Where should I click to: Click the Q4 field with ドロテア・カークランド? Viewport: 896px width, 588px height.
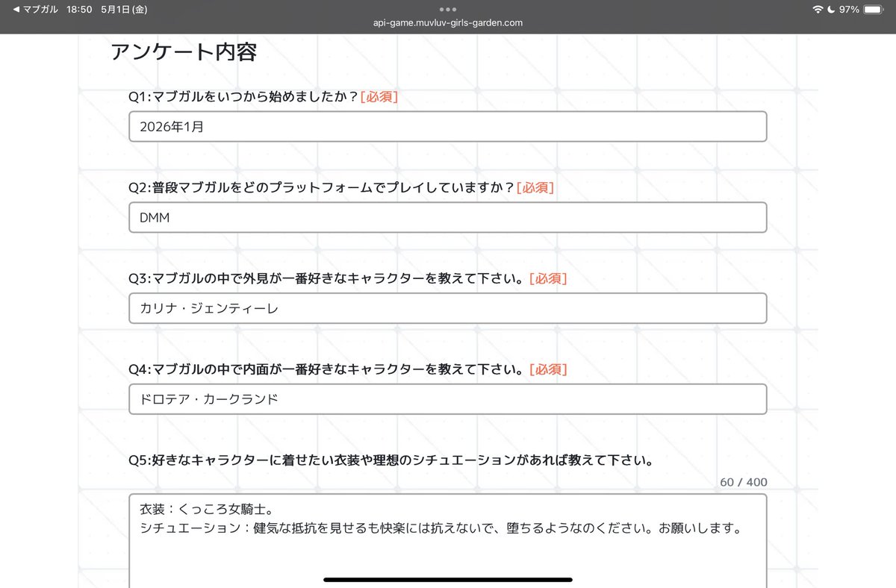448,399
